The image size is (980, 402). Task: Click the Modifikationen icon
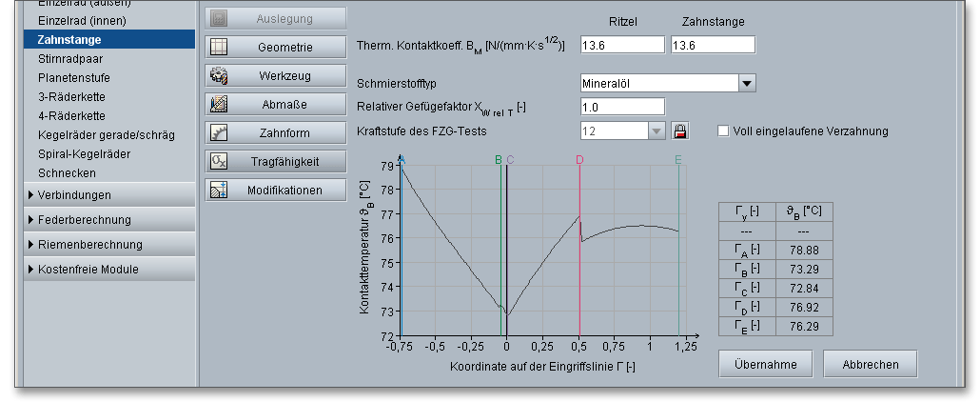(x=219, y=190)
